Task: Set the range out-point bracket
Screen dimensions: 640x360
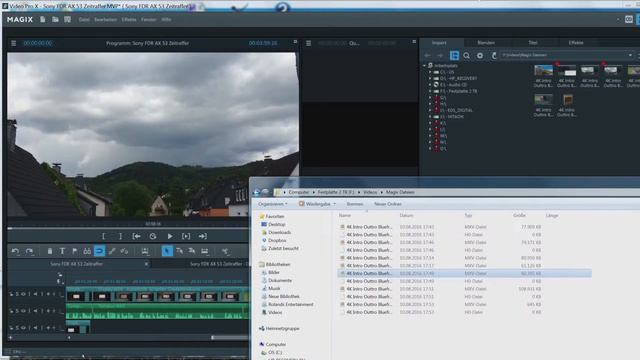Action: click(x=120, y=236)
